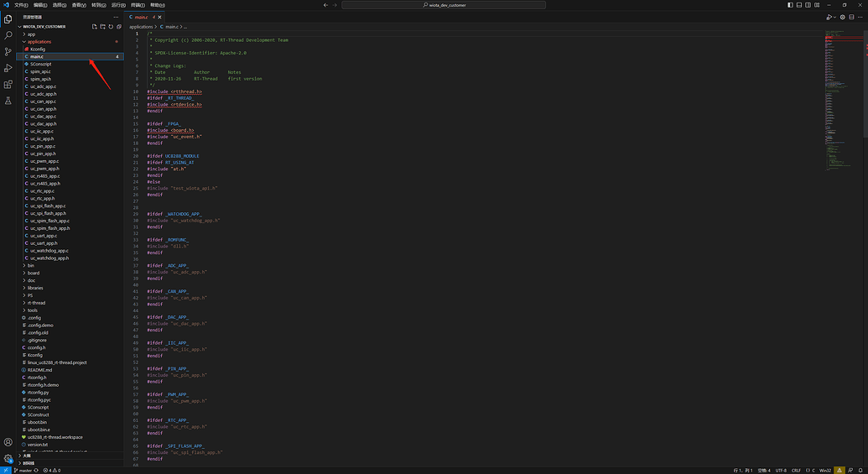Image resolution: width=868 pixels, height=474 pixels.
Task: Open the Source Control view
Action: tap(8, 51)
